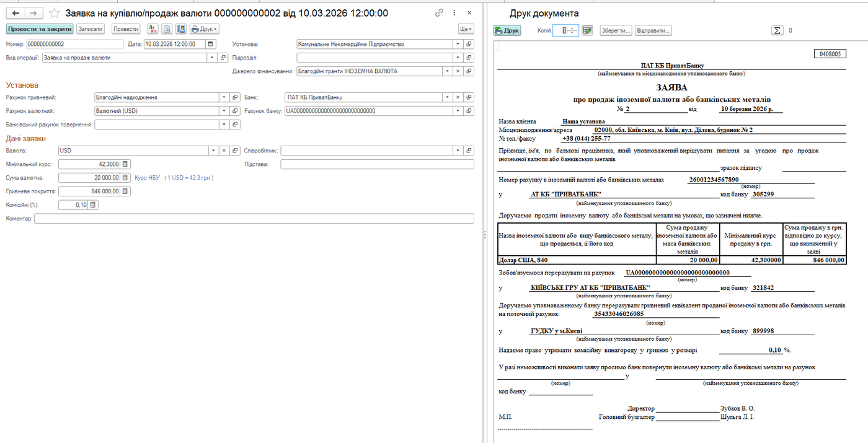Expand the Рахунок валютний dropdown

pyautogui.click(x=224, y=111)
